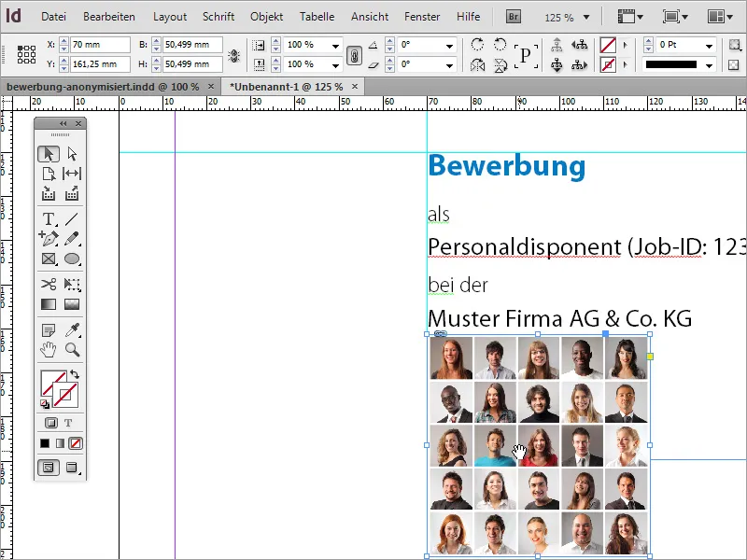
Task: Select the Page tool
Action: pos(49,174)
